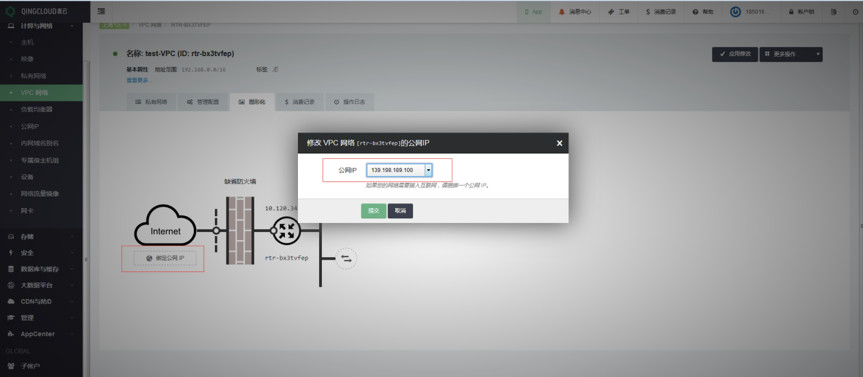This screenshot has height=377, width=863.
Task: Switch to the 消费记录 tab
Action: 299,102
